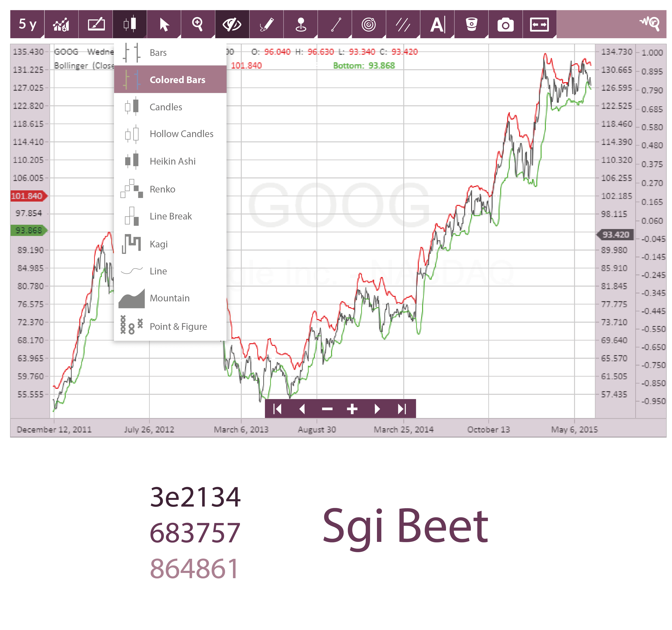Choose Hollow Candles from chart type menu
Screen dimensions: 672x630
click(181, 134)
